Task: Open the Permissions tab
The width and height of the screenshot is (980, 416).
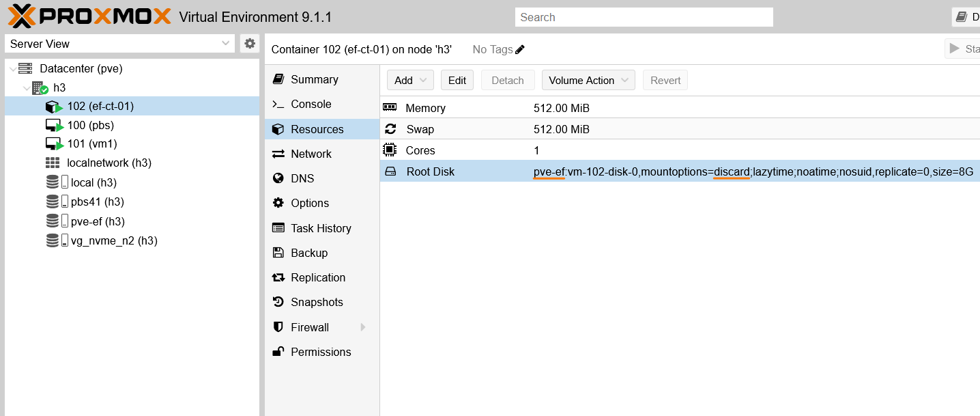Action: [x=321, y=352]
